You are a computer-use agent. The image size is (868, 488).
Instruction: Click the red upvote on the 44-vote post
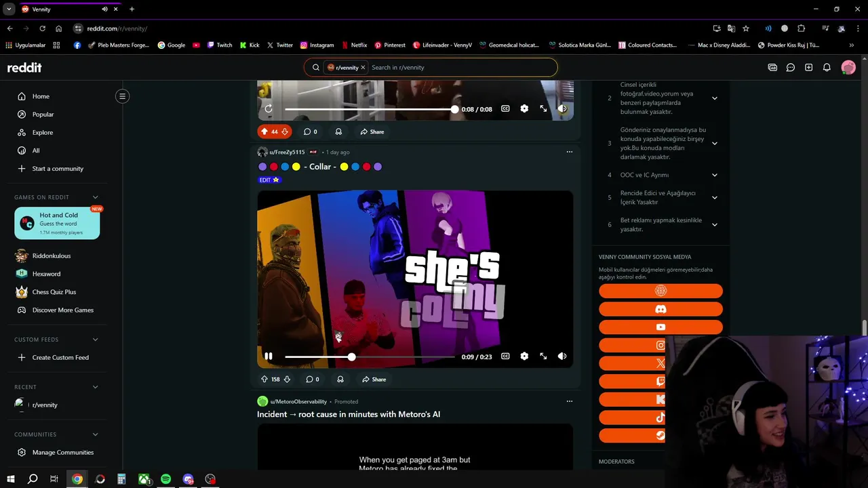264,131
